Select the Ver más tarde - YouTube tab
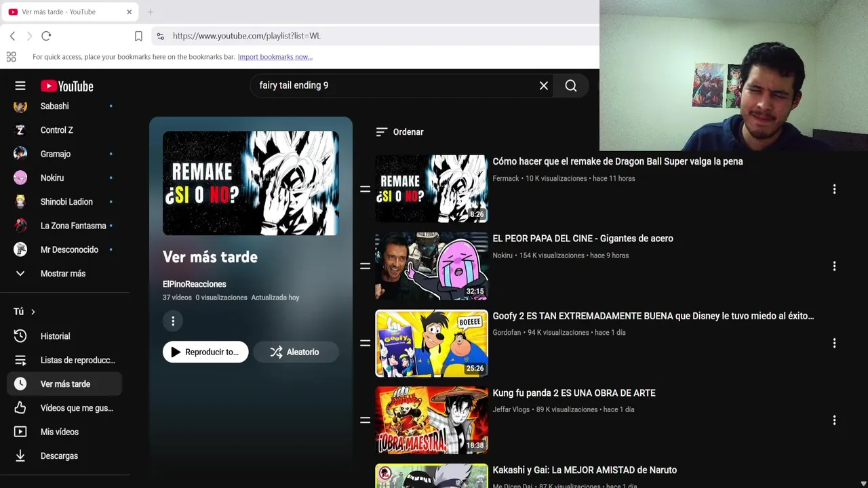The height and width of the screenshot is (488, 868). (71, 12)
